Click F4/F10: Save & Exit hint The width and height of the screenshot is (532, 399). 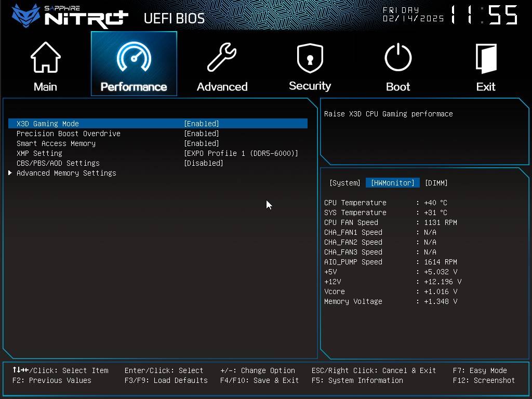[x=259, y=380]
